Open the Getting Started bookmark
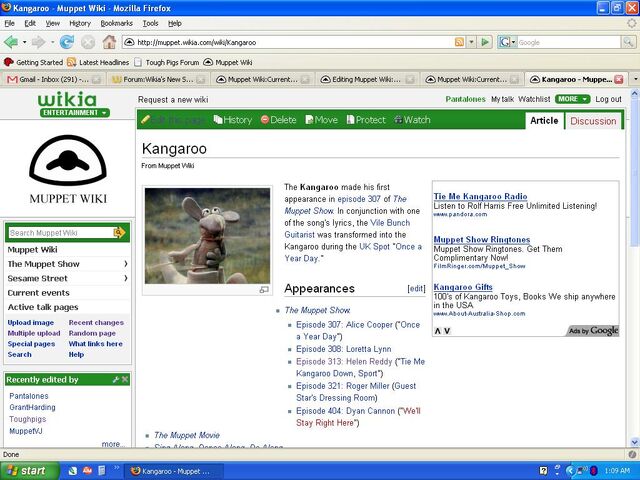The image size is (640, 480). point(33,62)
